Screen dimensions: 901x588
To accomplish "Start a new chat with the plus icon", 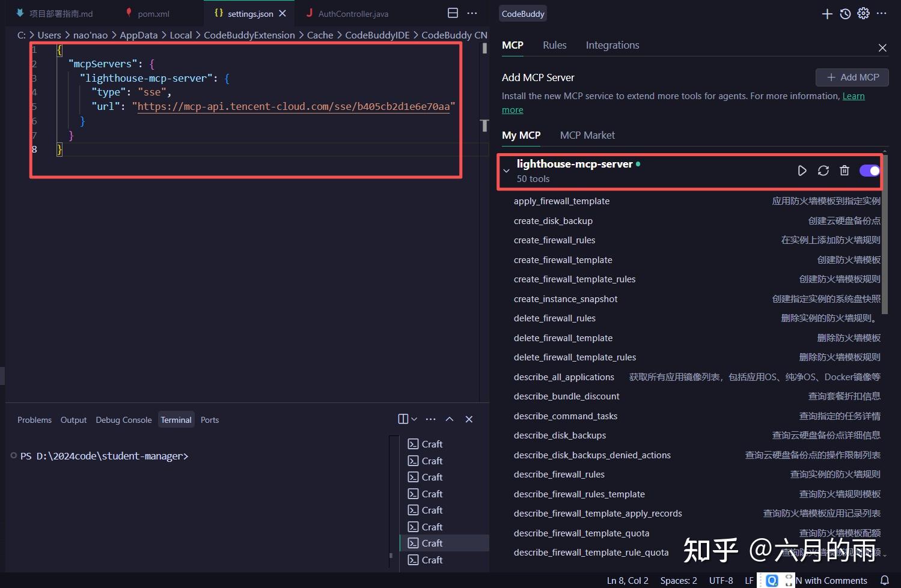I will pyautogui.click(x=827, y=13).
